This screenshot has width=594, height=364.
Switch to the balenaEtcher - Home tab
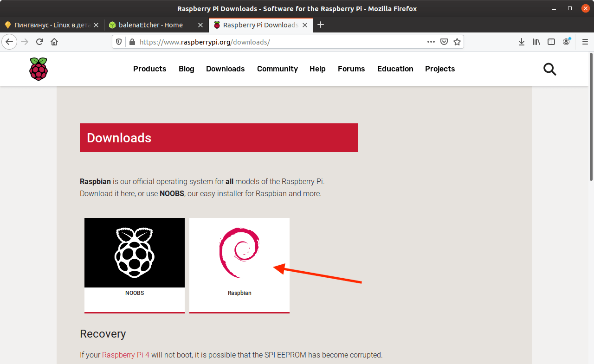click(151, 25)
